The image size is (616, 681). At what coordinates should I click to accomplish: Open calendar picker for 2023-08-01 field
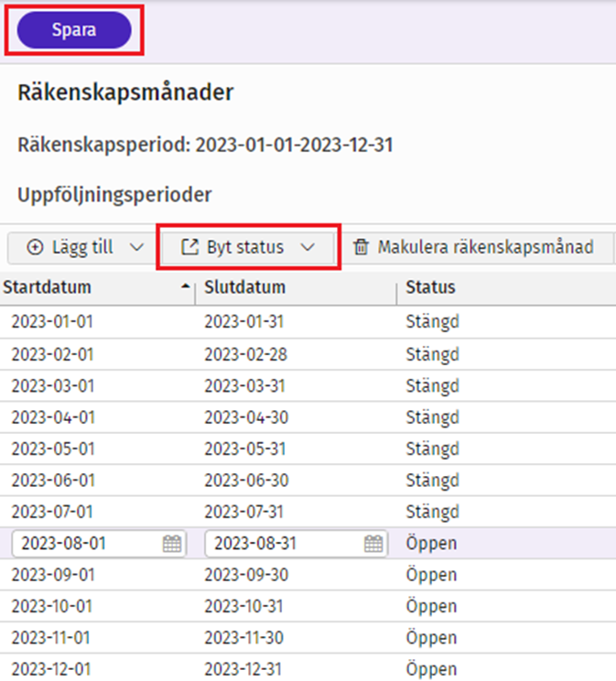coord(172,544)
